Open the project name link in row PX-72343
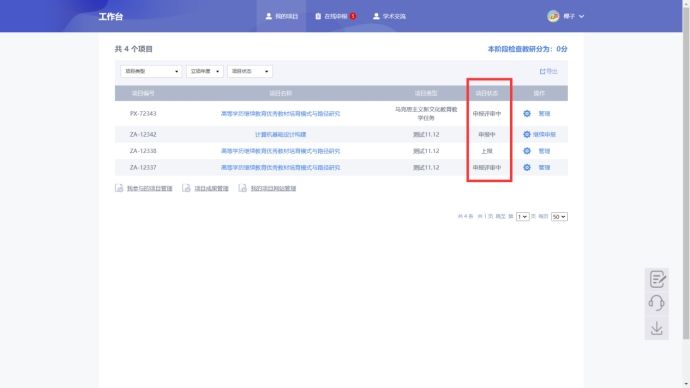 280,113
